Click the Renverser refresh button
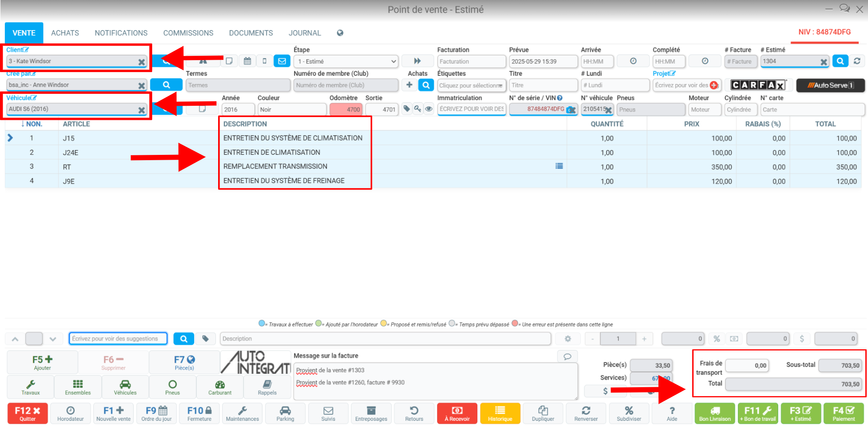The height and width of the screenshot is (427, 868). [586, 414]
